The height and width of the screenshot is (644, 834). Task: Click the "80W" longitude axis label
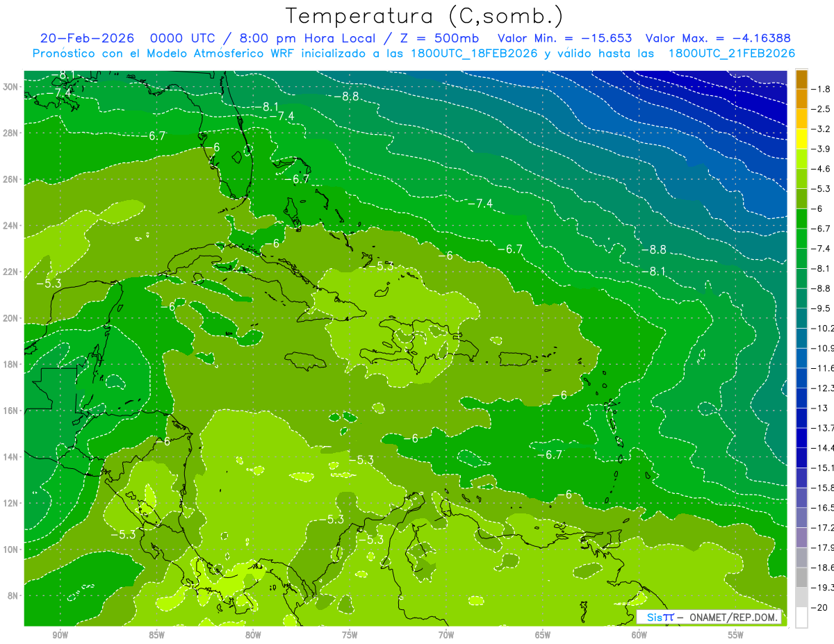[x=253, y=635]
